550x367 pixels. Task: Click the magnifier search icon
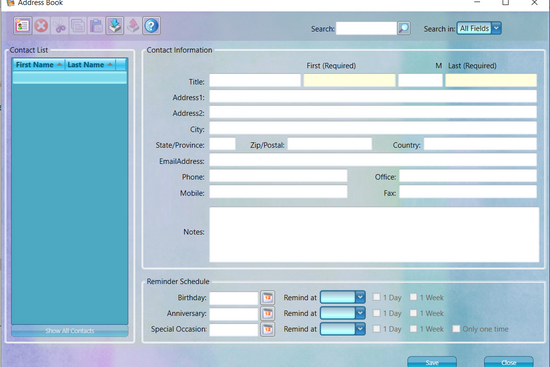pos(404,28)
